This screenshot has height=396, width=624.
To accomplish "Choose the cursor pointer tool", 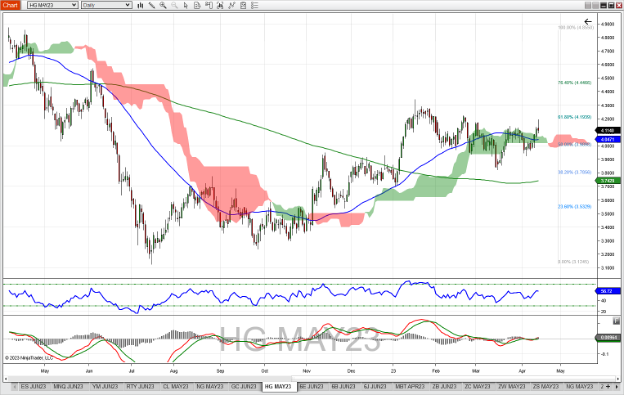I will (x=186, y=5).
